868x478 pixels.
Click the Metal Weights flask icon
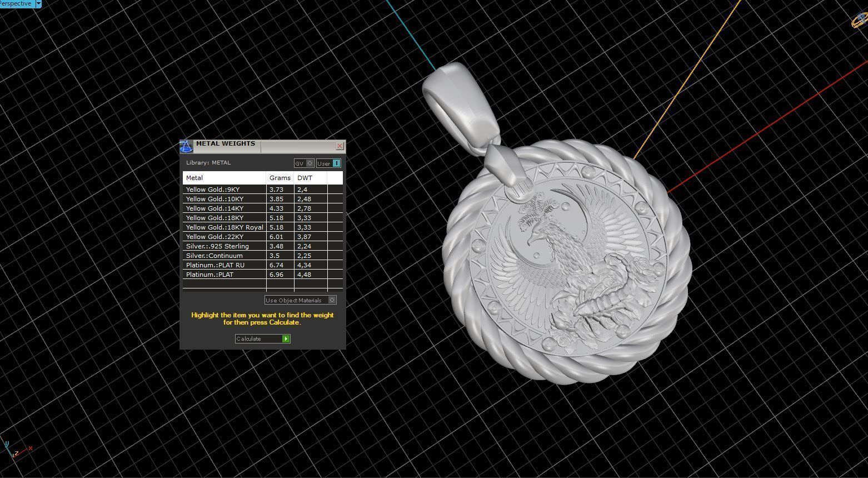[186, 146]
